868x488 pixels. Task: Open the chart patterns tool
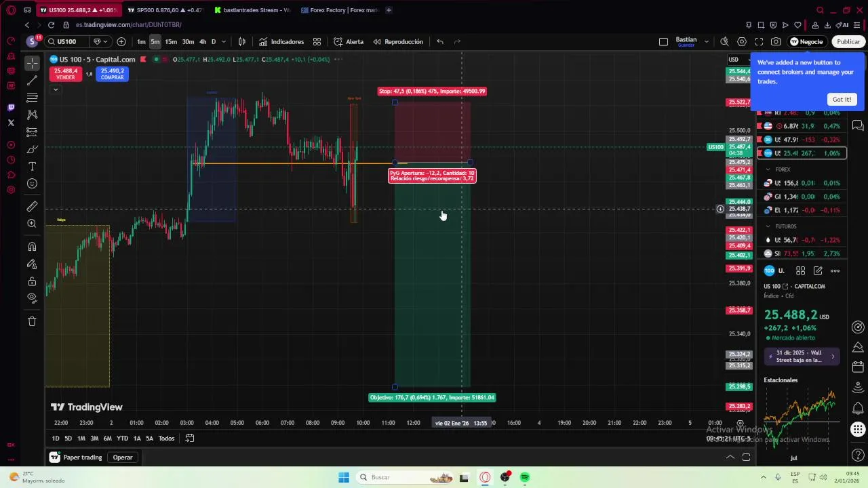click(x=32, y=115)
